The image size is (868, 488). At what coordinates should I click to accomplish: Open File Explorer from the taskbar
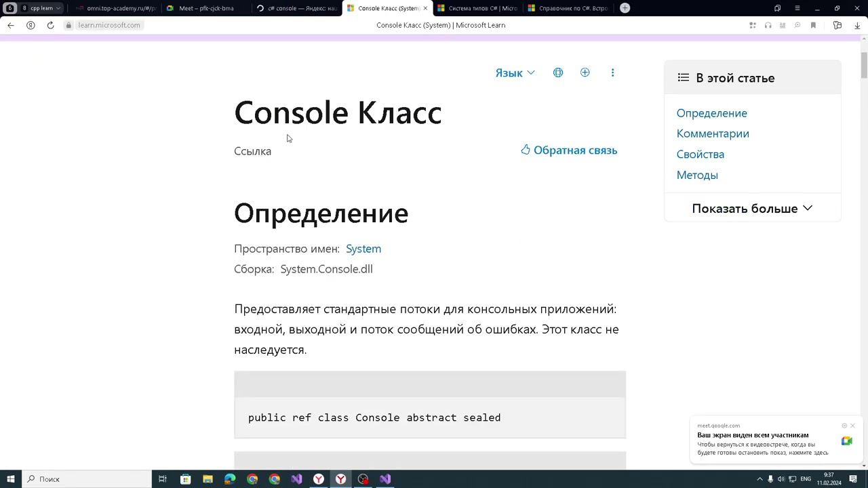pyautogui.click(x=208, y=479)
